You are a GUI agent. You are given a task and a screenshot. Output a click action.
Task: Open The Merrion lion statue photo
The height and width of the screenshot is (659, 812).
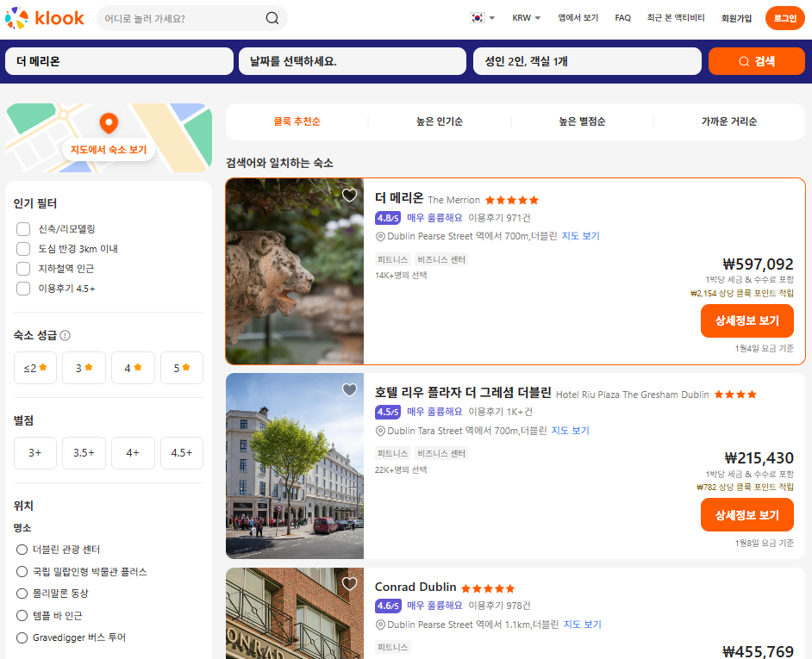[x=295, y=271]
